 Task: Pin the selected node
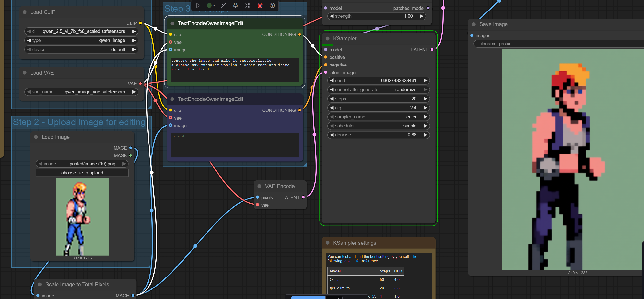pos(235,5)
